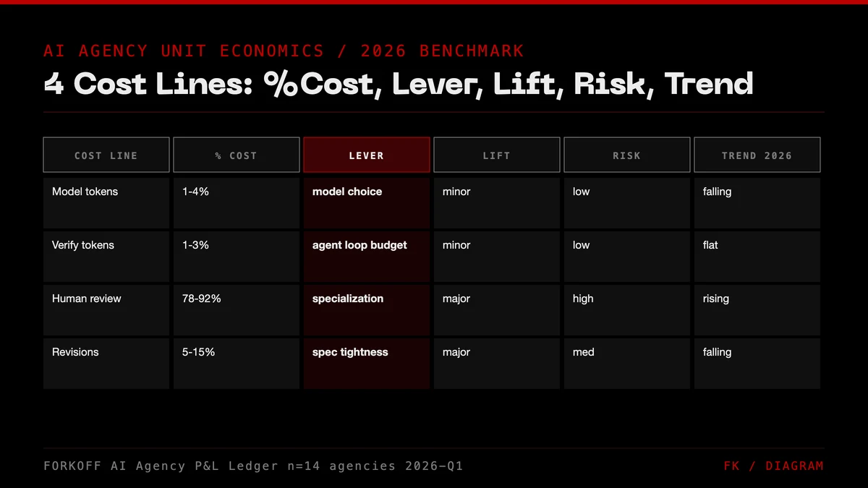This screenshot has width=868, height=488.
Task: Click the agent loop budget cell
Action: click(367, 257)
